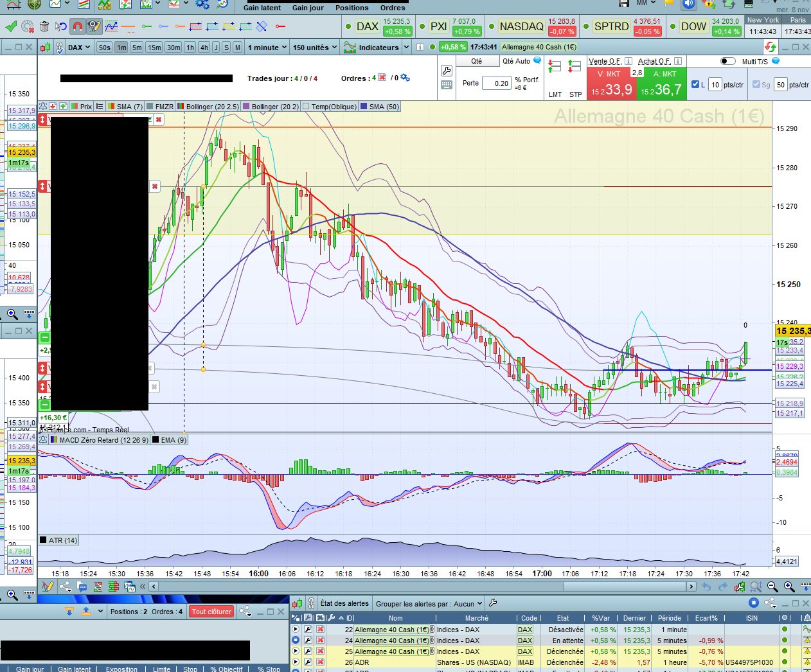Open the wrench order settings icon
The image size is (811, 672).
(447, 71)
